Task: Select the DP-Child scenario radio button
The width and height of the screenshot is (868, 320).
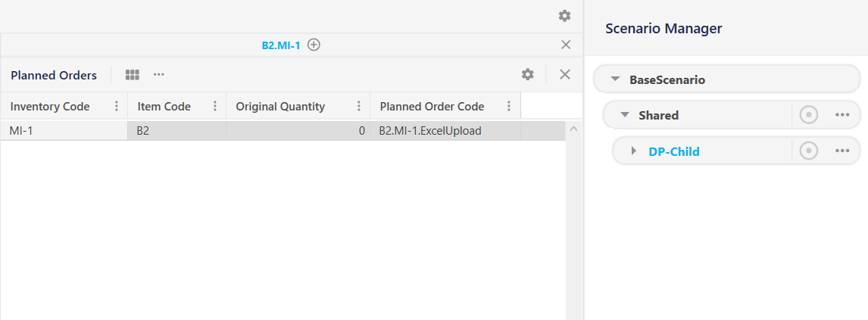Action: [809, 151]
